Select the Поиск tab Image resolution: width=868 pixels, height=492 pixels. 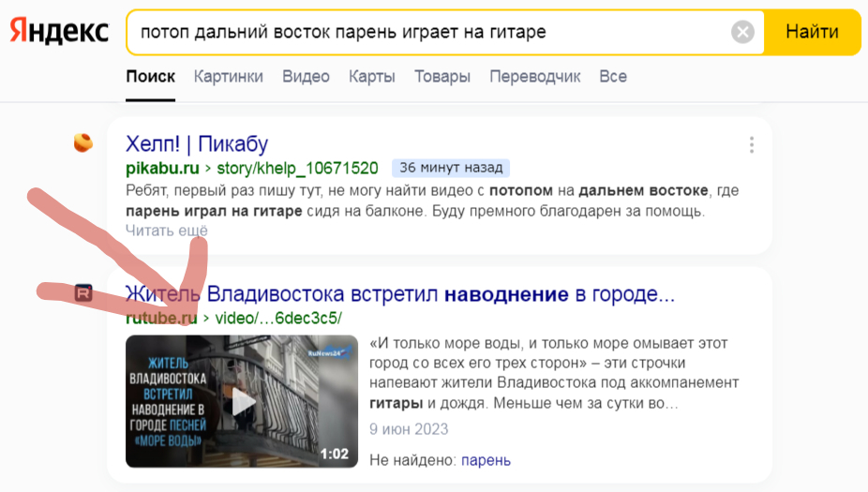pos(151,76)
